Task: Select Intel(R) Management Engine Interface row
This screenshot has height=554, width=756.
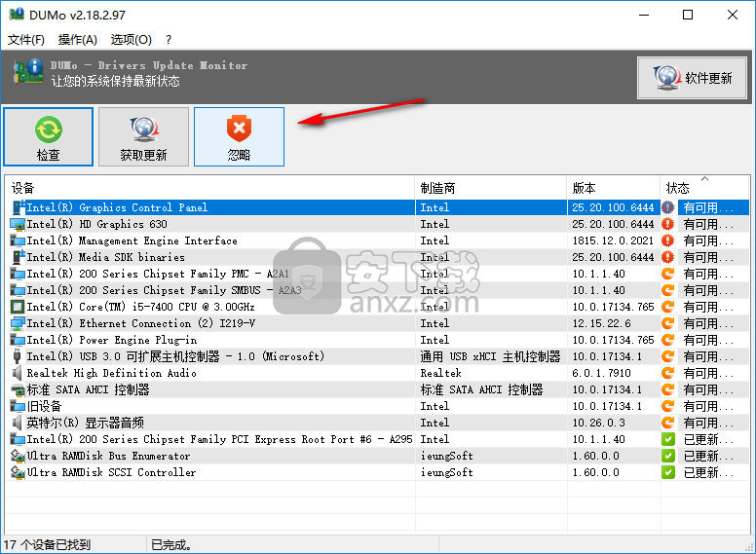Action: 378,240
